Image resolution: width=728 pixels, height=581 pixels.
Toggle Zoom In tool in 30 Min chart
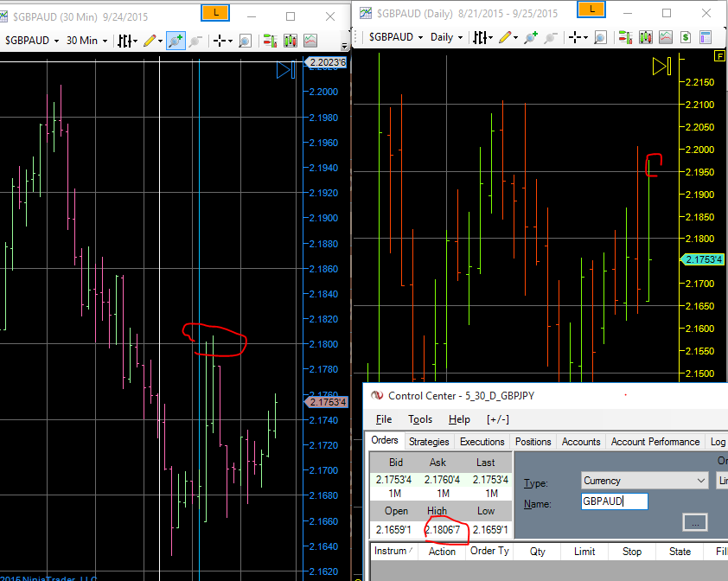point(176,41)
